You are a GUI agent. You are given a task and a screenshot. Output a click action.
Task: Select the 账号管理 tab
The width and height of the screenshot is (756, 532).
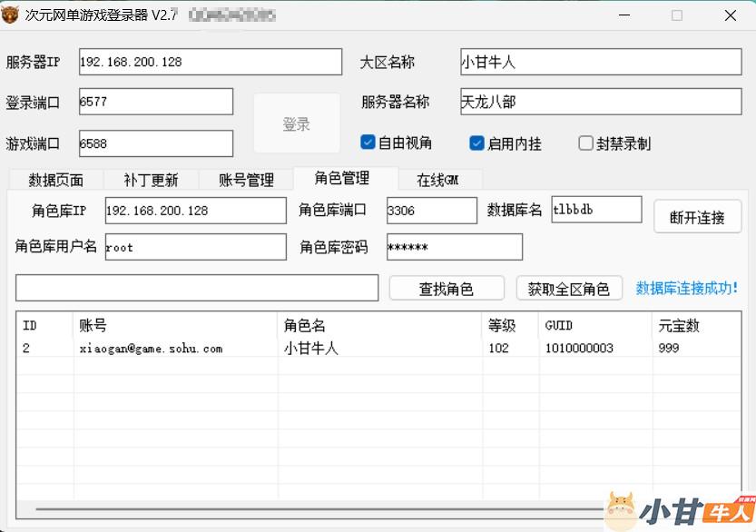click(246, 180)
